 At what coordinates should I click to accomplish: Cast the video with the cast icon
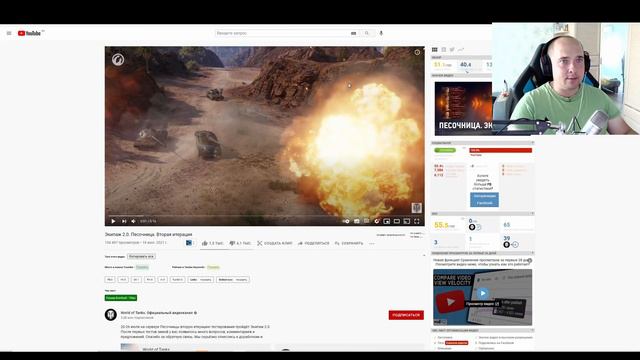coord(407,221)
